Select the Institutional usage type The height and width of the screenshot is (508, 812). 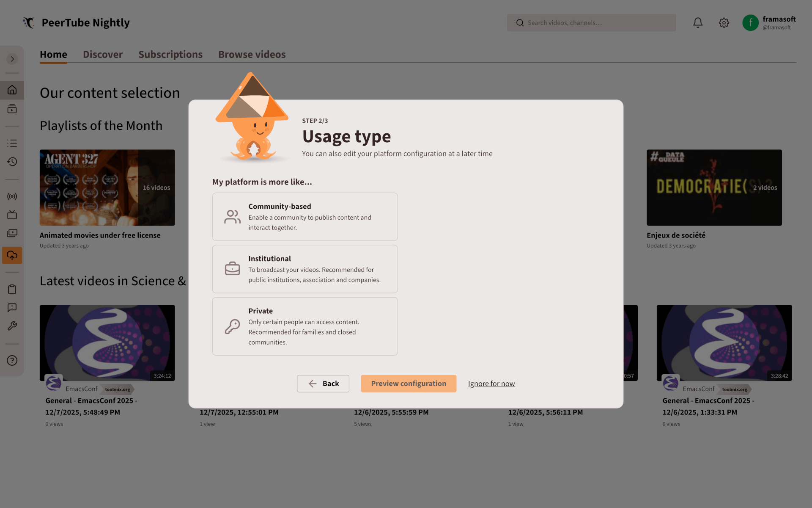coord(304,269)
